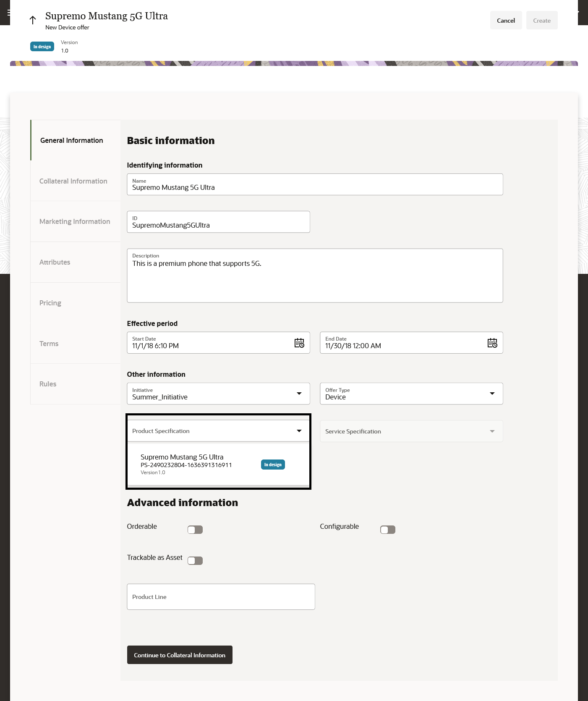Open the Pricing tab
The width and height of the screenshot is (588, 701).
click(x=50, y=303)
